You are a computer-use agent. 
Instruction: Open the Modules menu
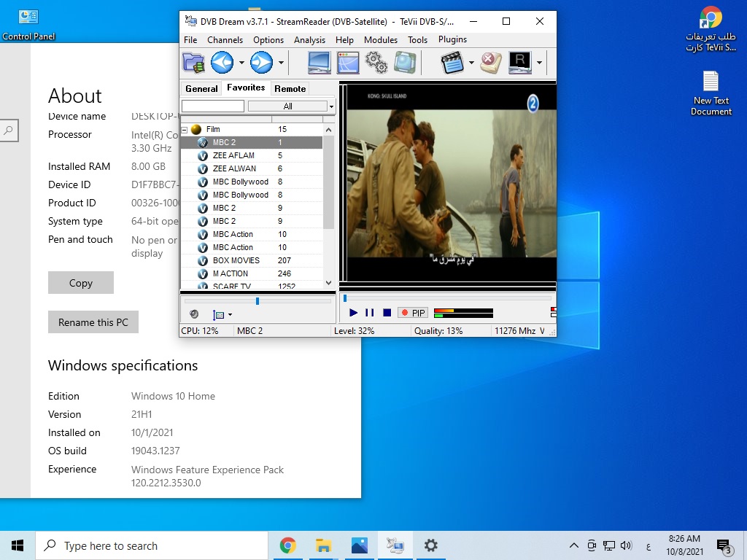[x=381, y=40]
